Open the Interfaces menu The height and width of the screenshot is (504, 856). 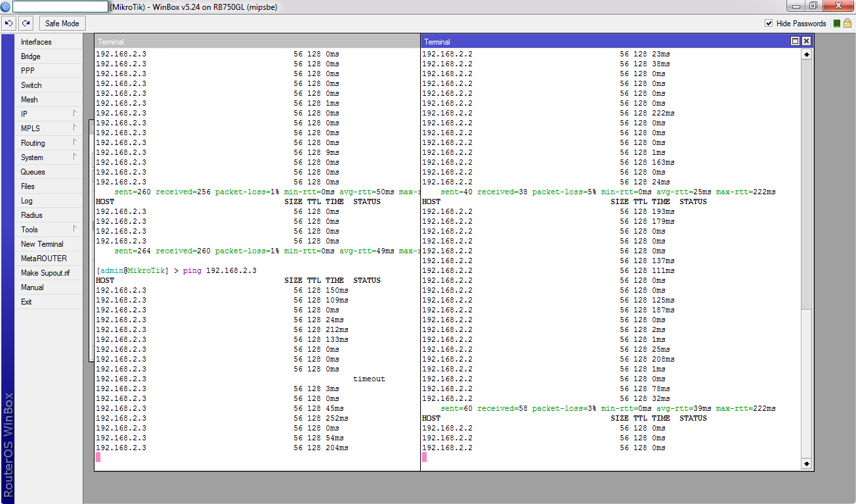pos(49,42)
